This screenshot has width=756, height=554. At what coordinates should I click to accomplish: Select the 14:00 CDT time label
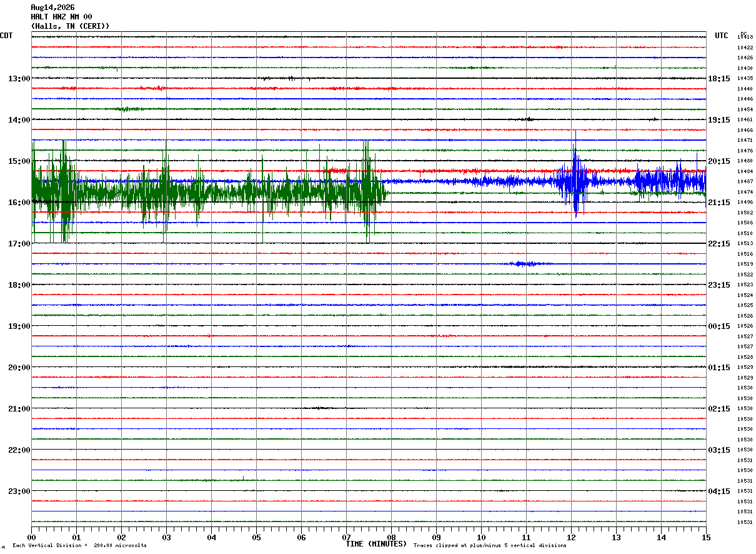[19, 120]
